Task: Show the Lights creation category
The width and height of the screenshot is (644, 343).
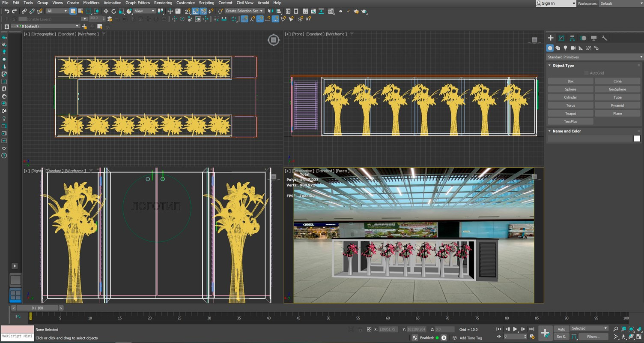Action: tap(565, 48)
